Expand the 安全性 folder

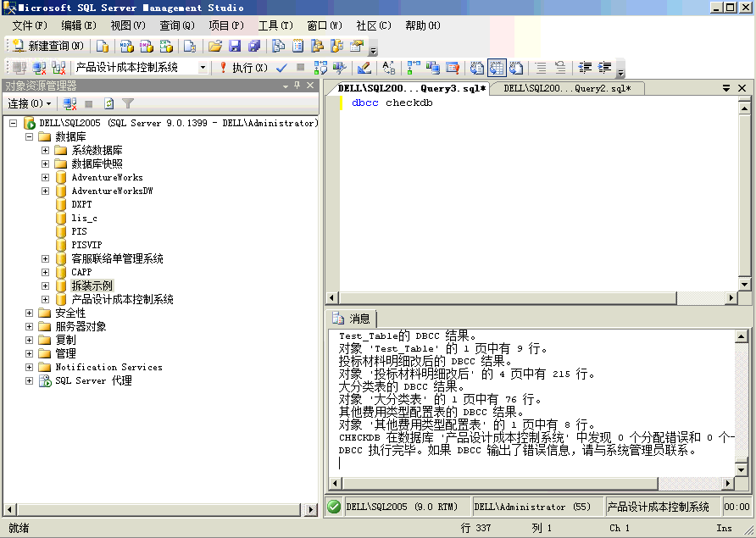click(x=30, y=313)
